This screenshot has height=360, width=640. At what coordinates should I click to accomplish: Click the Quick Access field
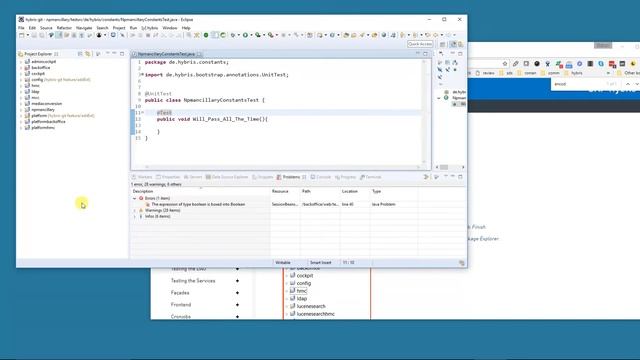coord(420,44)
